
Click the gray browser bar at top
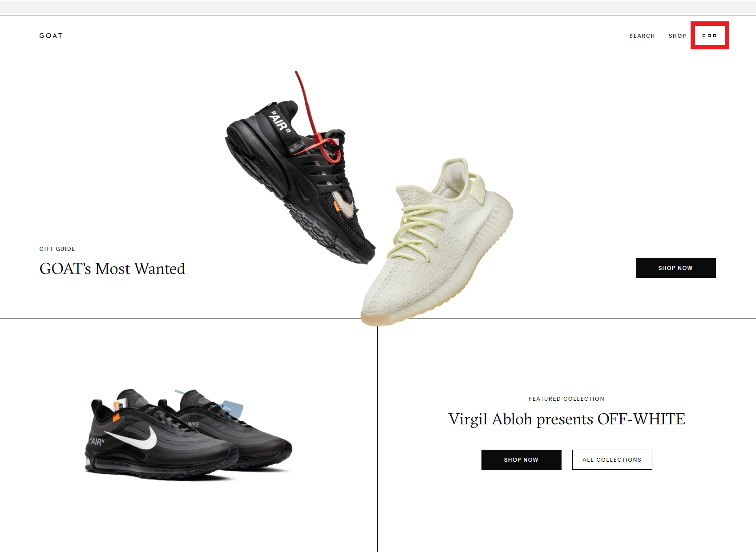tap(378, 7)
